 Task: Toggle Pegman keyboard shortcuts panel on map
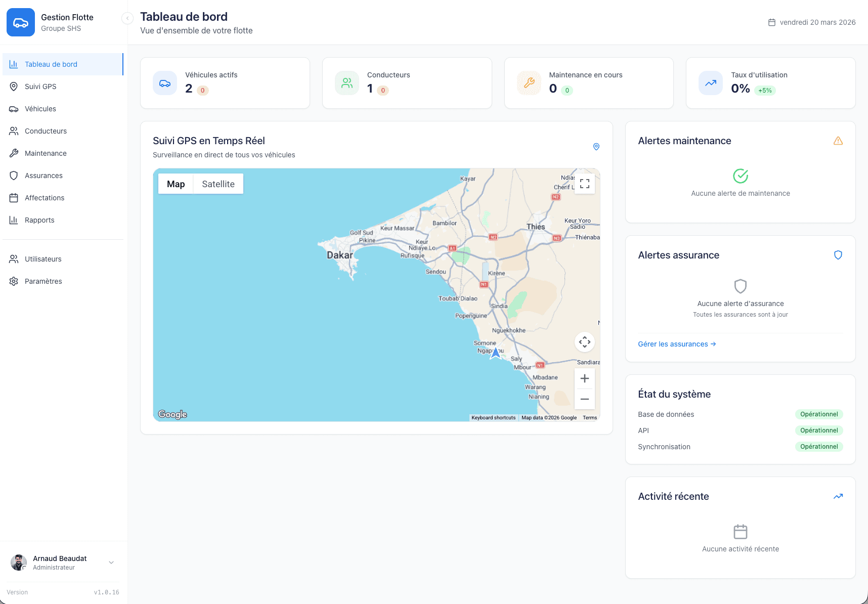[493, 417]
